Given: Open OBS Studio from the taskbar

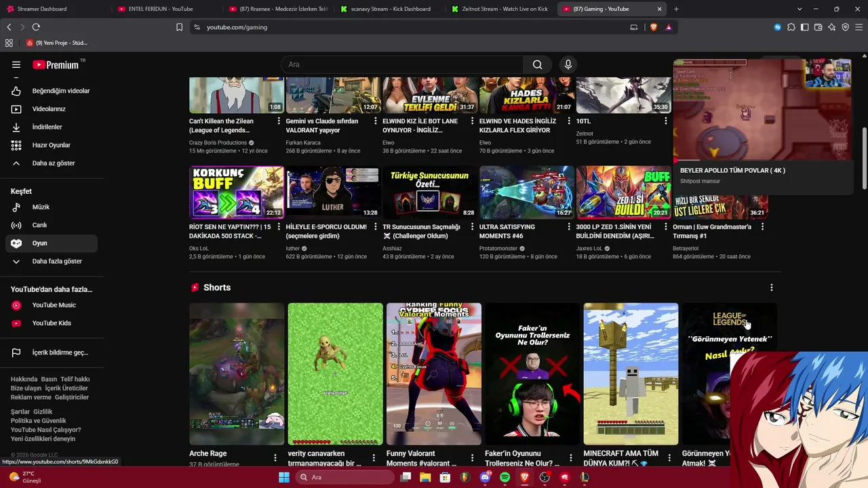Looking at the screenshot, I should click(545, 477).
